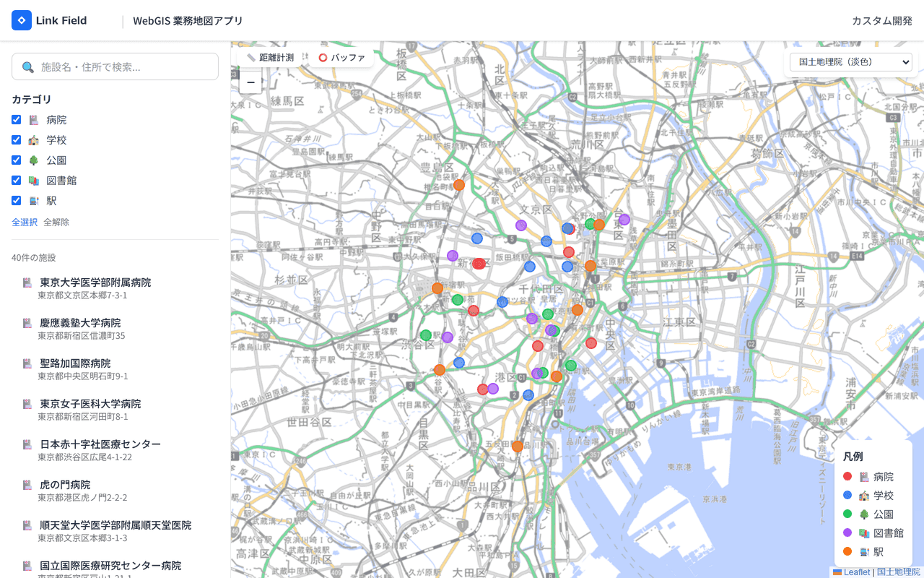Open the 国土地理院 attribution link
This screenshot has width=924, height=578.
coord(899,572)
